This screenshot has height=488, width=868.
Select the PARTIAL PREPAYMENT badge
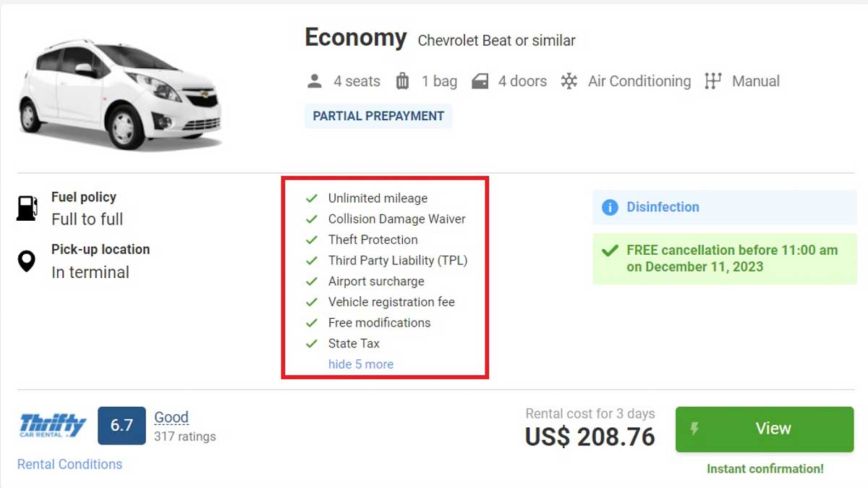[x=378, y=116]
